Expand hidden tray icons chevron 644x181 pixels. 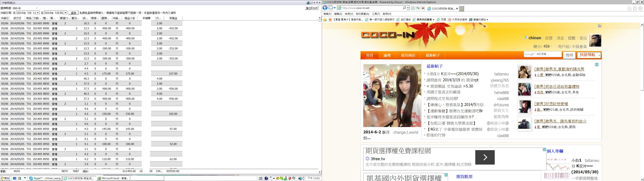[x=274, y=178]
